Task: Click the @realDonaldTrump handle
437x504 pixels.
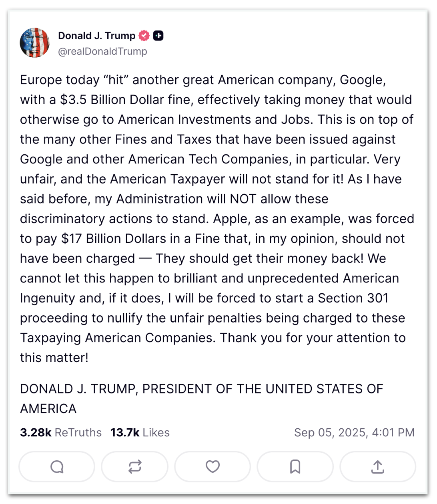Action: pyautogui.click(x=102, y=52)
